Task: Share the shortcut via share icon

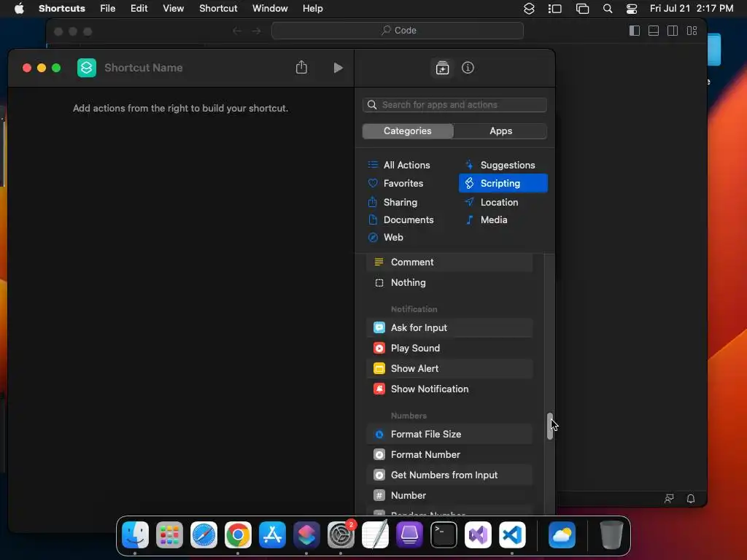Action: [301, 67]
